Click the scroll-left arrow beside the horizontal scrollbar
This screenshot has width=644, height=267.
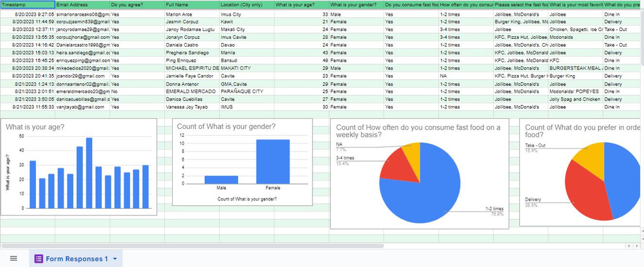[x=628, y=246]
